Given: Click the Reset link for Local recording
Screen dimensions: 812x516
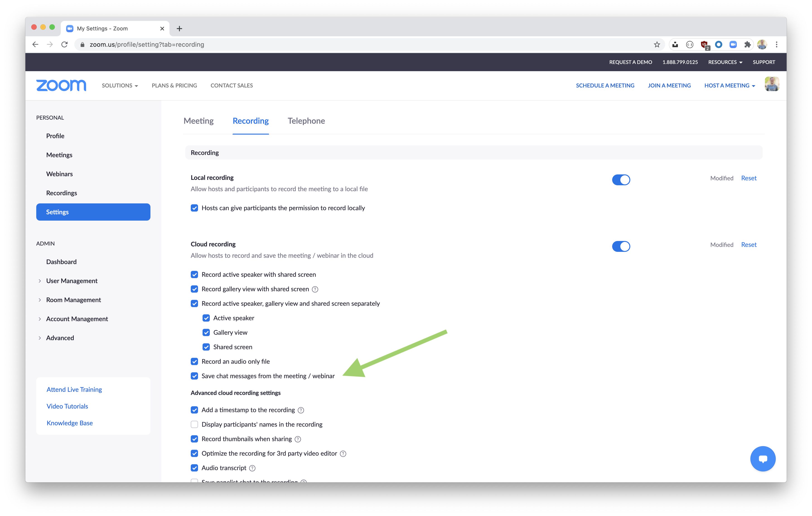Looking at the screenshot, I should pyautogui.click(x=748, y=178).
